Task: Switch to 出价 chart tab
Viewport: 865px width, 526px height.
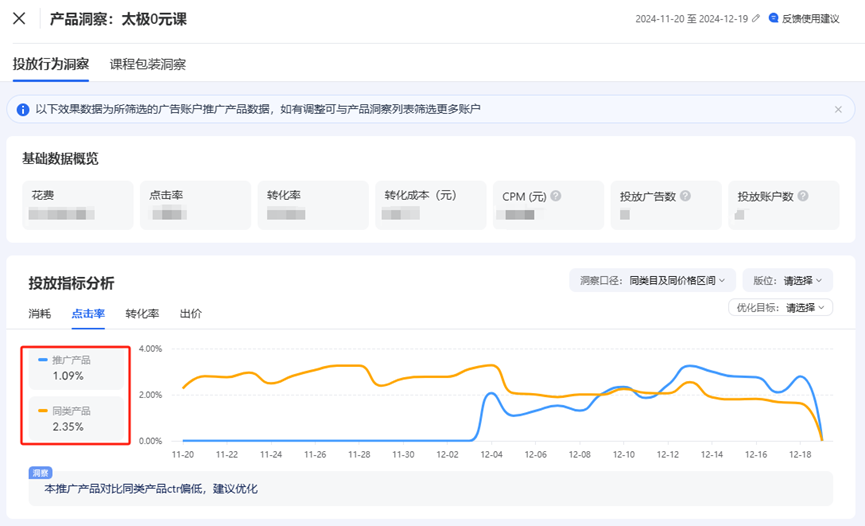Action: pos(191,314)
